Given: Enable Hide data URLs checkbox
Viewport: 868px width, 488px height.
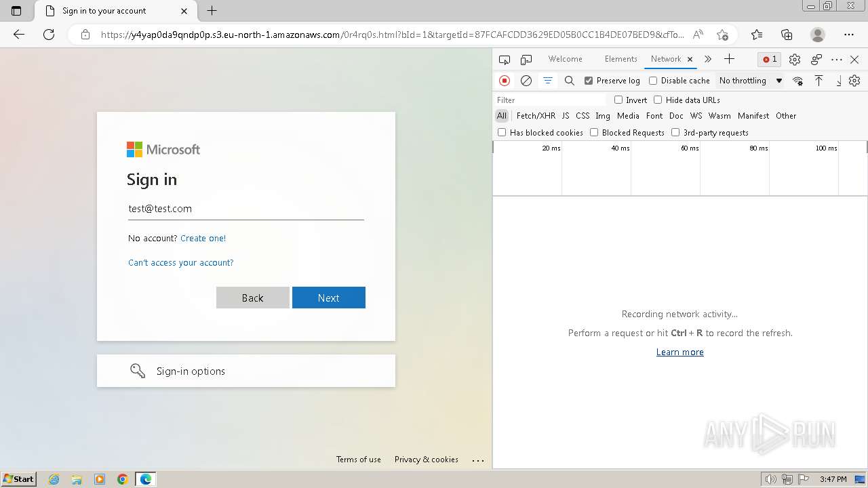Looking at the screenshot, I should click(x=658, y=100).
